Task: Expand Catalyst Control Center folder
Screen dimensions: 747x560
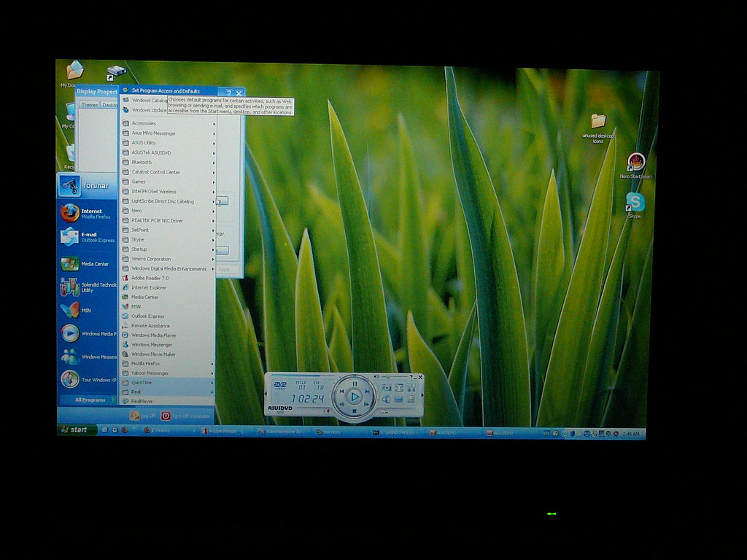Action: pyautogui.click(x=169, y=172)
